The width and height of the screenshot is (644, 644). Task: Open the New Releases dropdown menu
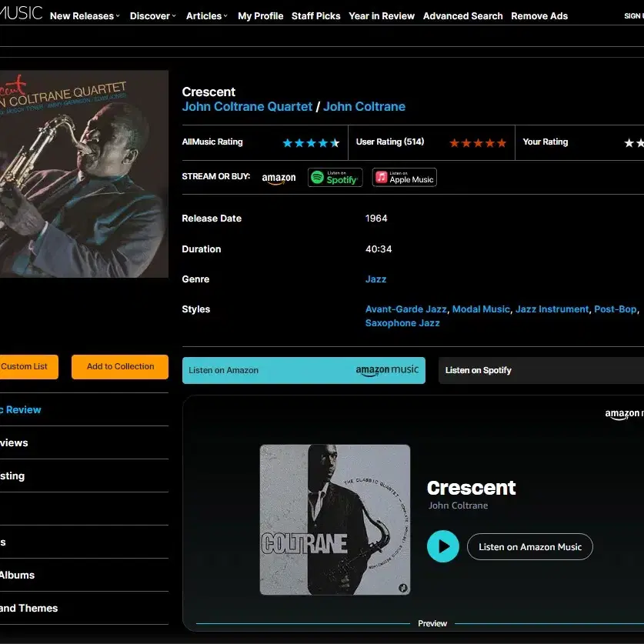pyautogui.click(x=85, y=16)
